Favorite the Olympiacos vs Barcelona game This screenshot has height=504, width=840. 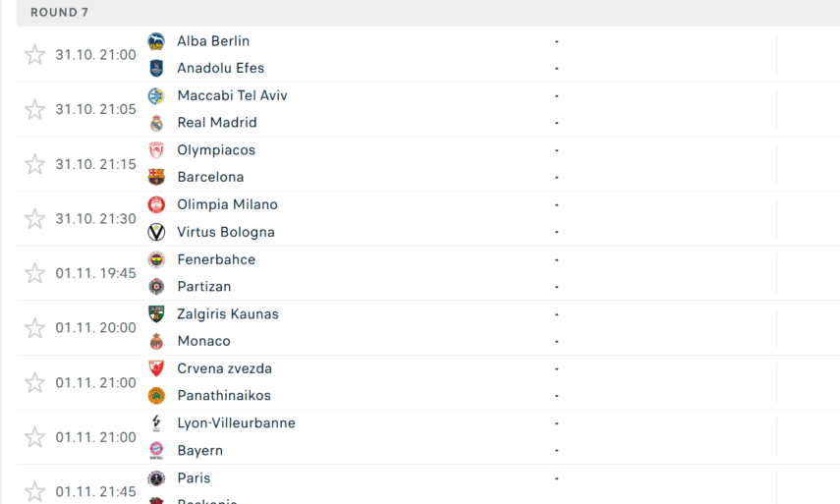pos(35,164)
